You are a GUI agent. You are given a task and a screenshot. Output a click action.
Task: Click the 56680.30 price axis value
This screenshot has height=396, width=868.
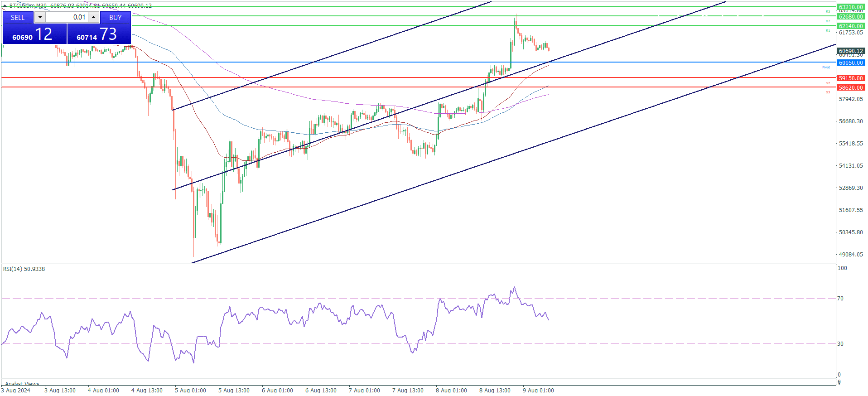coord(851,121)
